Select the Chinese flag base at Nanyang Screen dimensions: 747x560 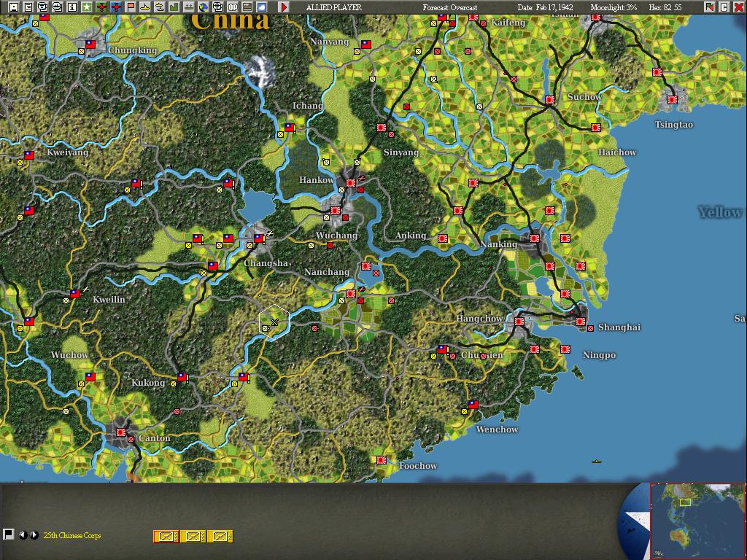point(366,44)
